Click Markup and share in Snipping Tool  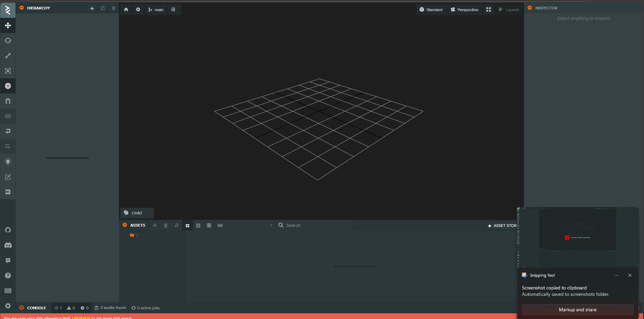click(577, 310)
